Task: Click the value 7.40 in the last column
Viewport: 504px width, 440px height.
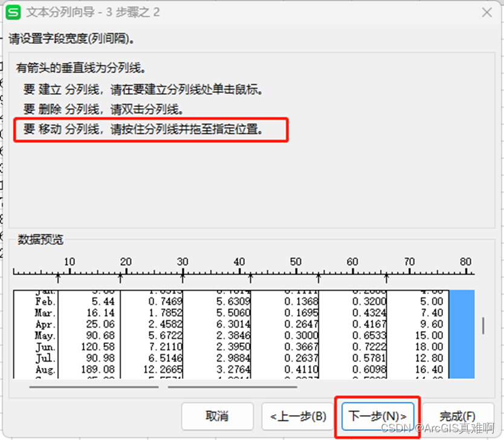Action: [x=432, y=312]
